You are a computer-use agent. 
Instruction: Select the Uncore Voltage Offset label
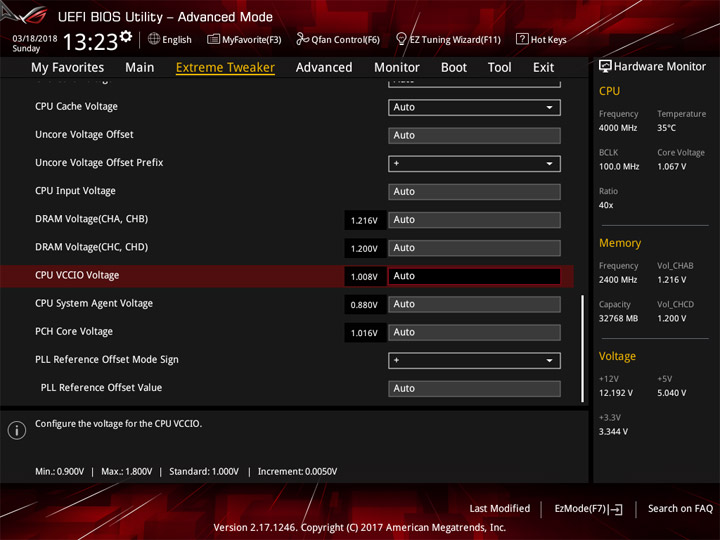click(84, 135)
